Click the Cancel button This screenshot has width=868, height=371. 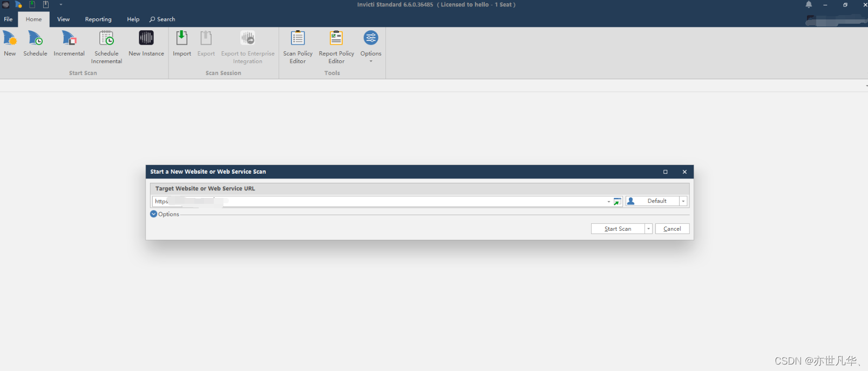pos(672,229)
